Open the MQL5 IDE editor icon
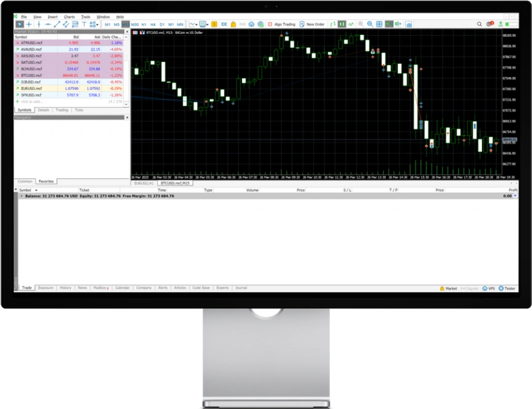The image size is (532, 409). [224, 24]
